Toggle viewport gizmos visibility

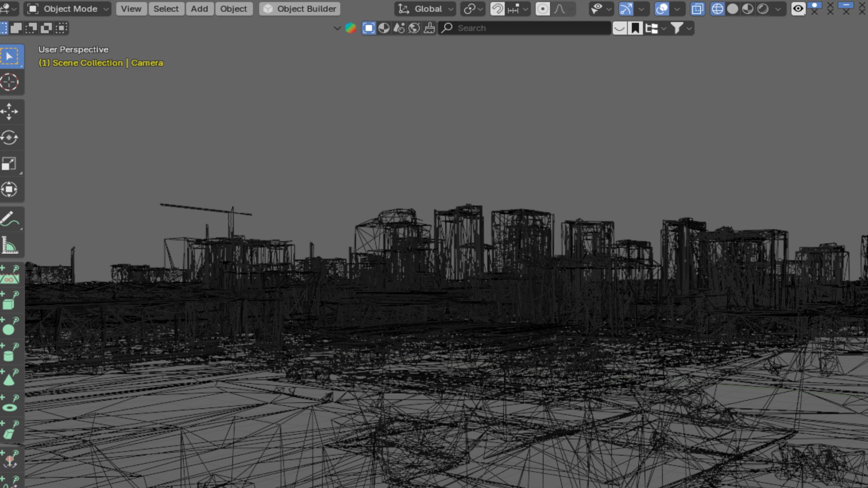pyautogui.click(x=626, y=9)
